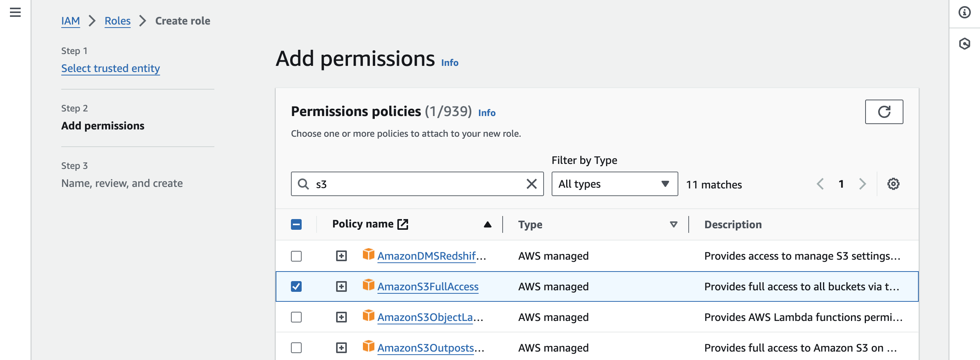Expand the AmazonS3ObjectLambda policy row
The height and width of the screenshot is (360, 980).
coord(341,317)
